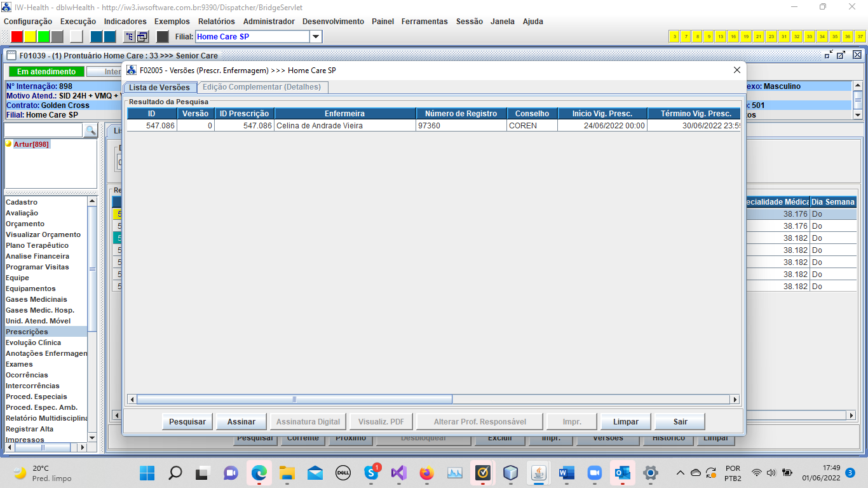This screenshot has height=488, width=868.
Task: Click the dark gray square toolbar button
Action: click(163, 37)
